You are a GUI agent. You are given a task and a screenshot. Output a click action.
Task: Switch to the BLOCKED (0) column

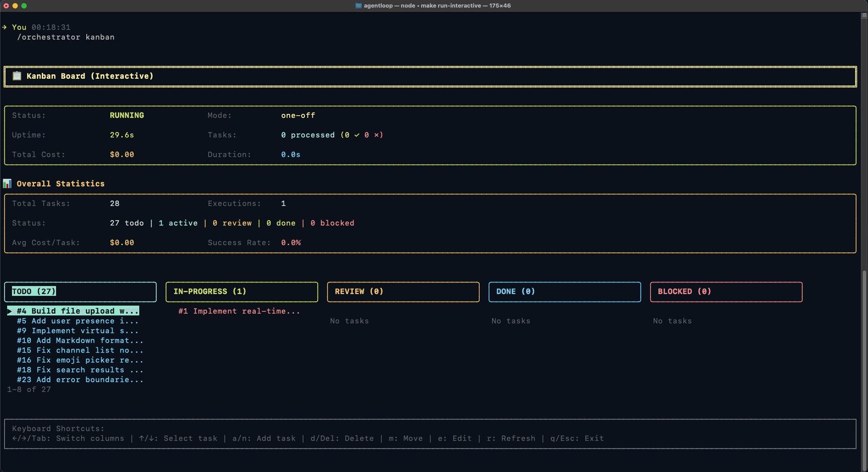coord(684,291)
